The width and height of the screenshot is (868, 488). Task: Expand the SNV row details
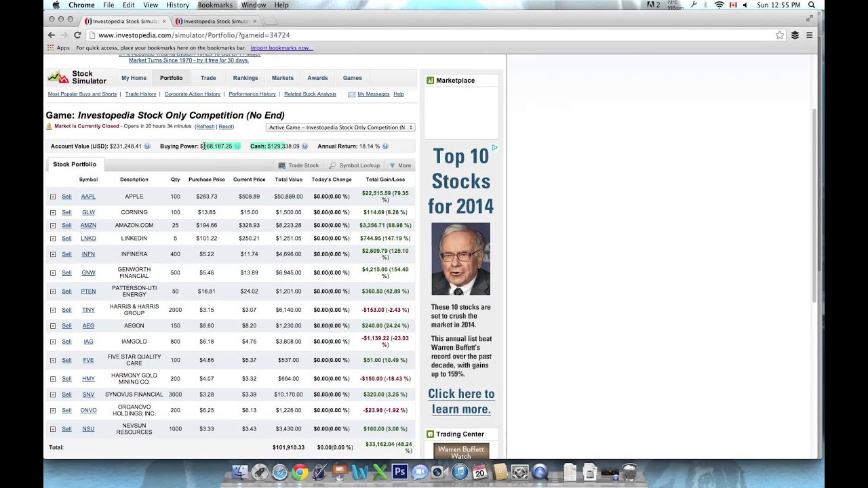click(x=52, y=394)
